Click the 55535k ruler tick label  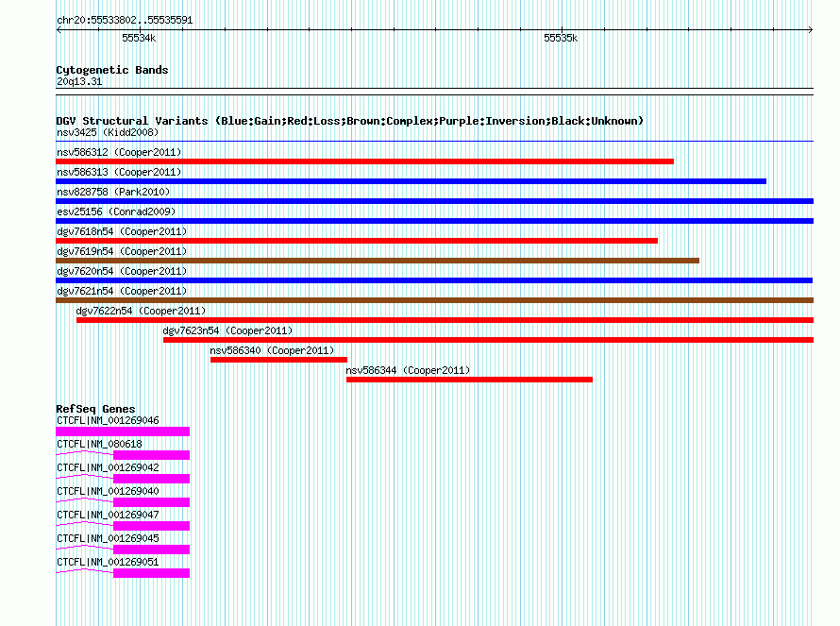click(x=561, y=38)
